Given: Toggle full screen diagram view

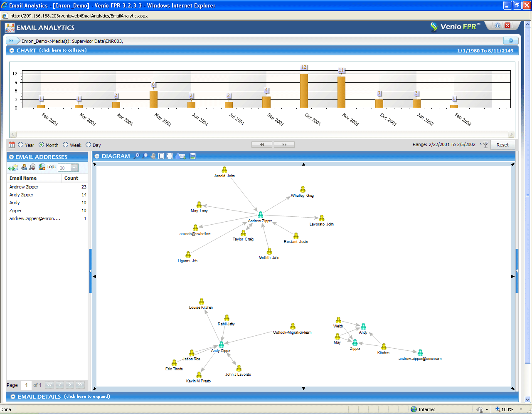Looking at the screenshot, I should (170, 156).
